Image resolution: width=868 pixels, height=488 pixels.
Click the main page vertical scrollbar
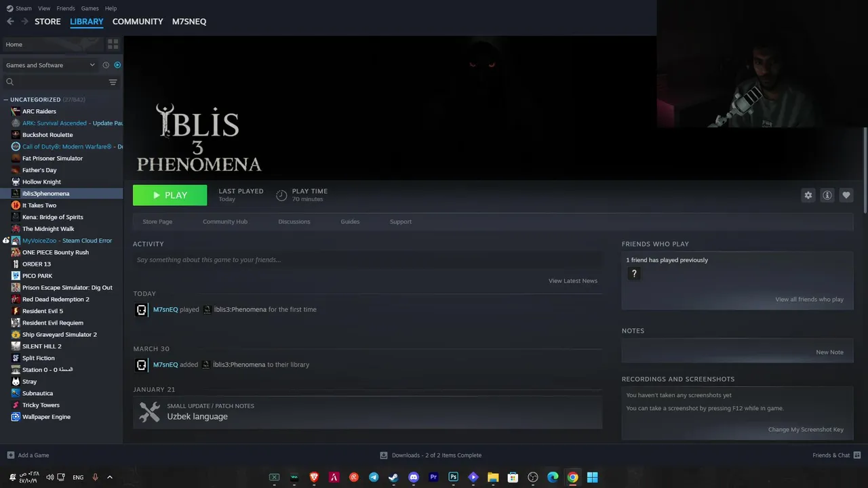[865, 169]
